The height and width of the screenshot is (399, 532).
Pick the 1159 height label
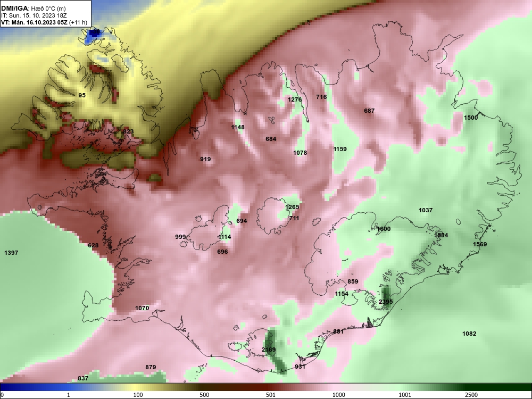(x=340, y=148)
